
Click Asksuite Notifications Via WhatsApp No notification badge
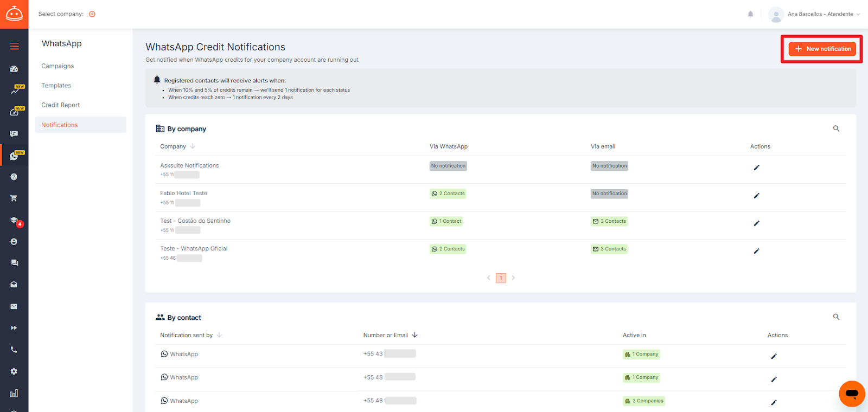click(x=448, y=166)
